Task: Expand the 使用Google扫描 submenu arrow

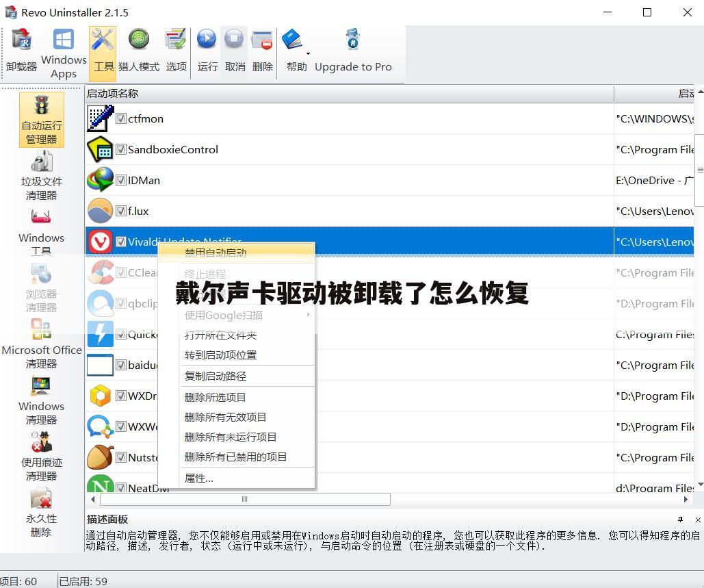Action: coord(308,314)
